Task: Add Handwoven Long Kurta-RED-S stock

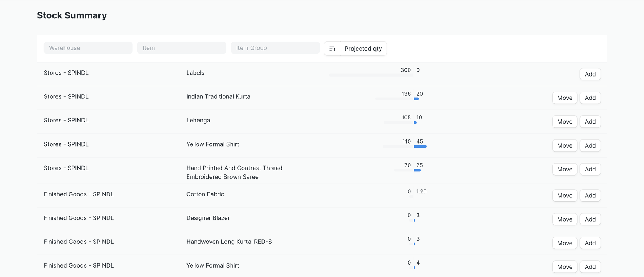Action: [x=590, y=243]
